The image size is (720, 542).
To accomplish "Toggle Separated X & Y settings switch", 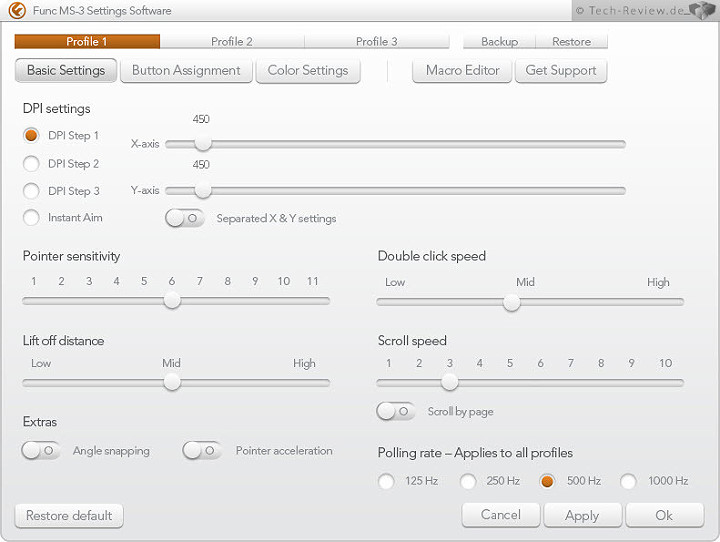I will pos(185,218).
